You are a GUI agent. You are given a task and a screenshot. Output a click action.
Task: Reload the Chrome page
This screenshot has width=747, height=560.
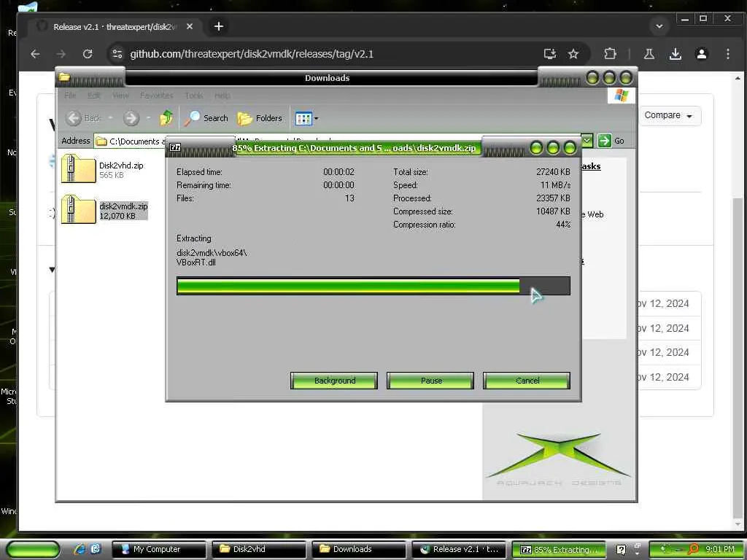point(88,54)
